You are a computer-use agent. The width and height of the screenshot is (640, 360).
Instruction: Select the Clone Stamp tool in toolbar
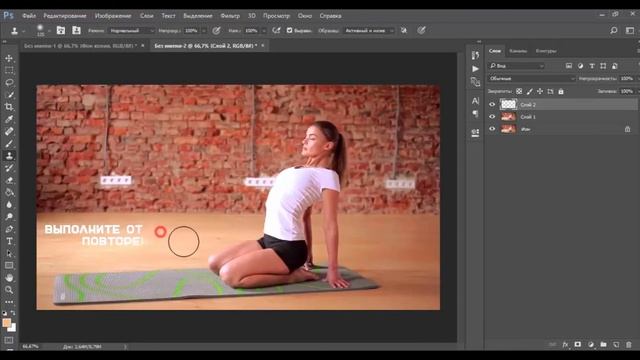point(9,156)
